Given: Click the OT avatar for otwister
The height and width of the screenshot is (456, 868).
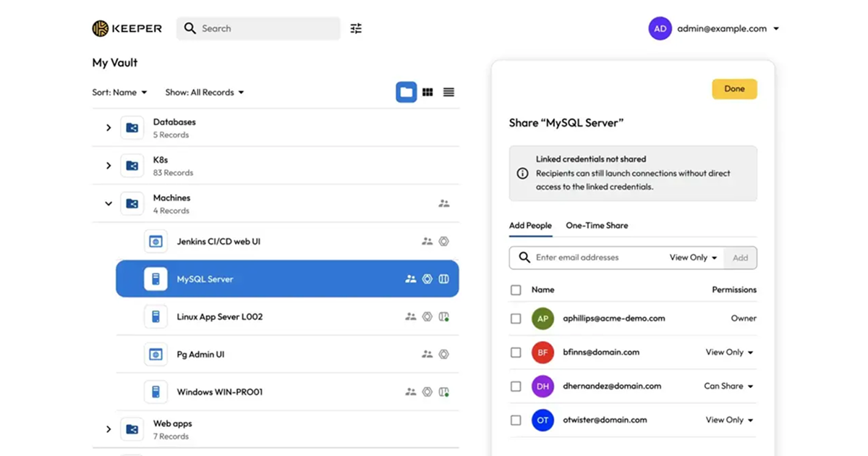Looking at the screenshot, I should click(542, 420).
